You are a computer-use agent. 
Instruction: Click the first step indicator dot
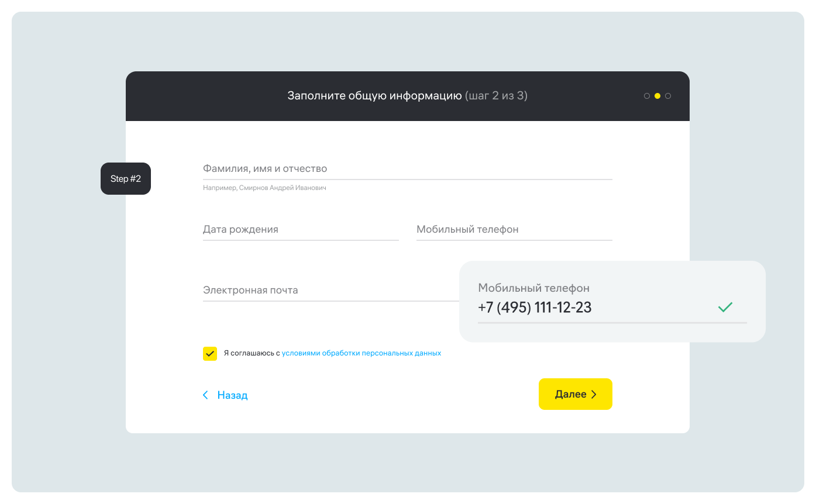pyautogui.click(x=646, y=96)
